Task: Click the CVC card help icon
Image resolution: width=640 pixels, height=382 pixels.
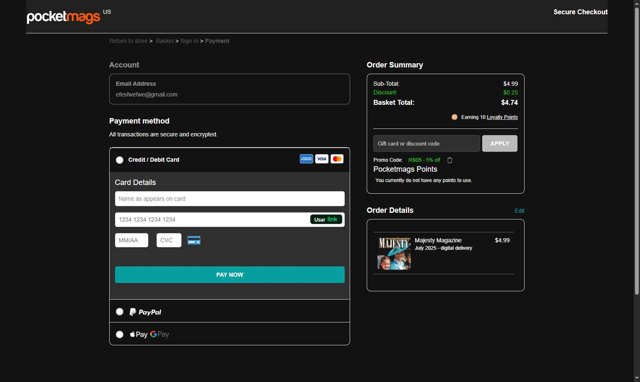Action: [194, 240]
